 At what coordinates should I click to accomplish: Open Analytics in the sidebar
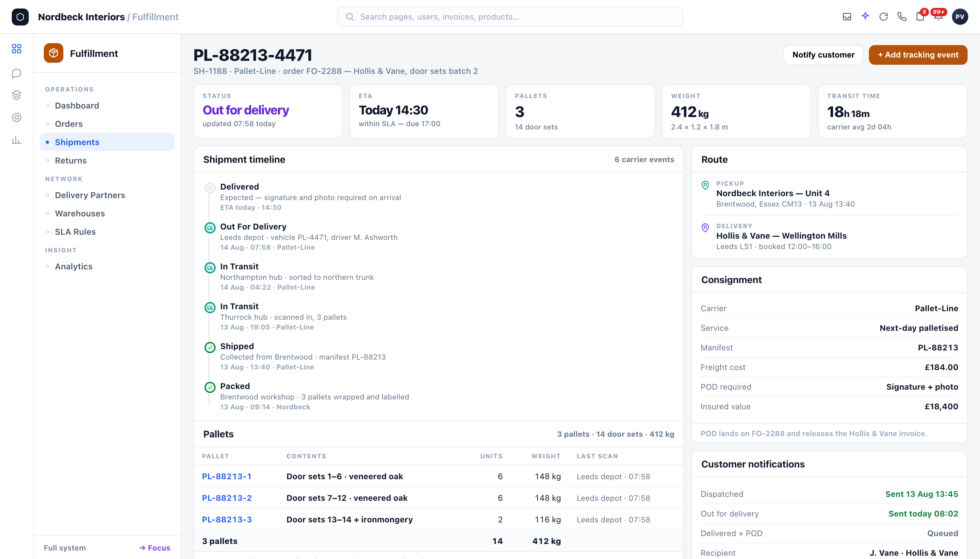tap(107, 266)
